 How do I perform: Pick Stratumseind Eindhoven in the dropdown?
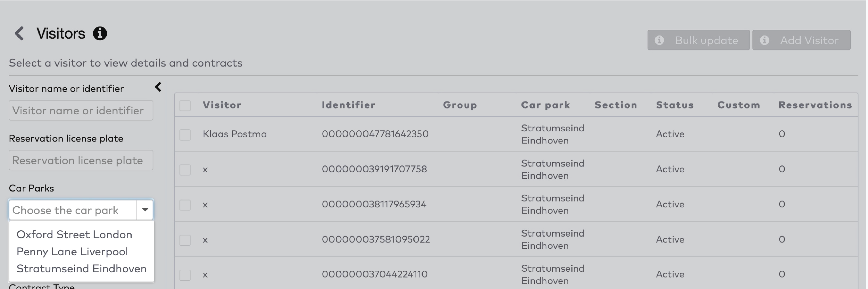click(x=81, y=269)
